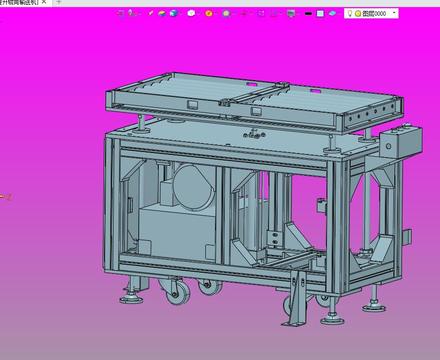440x360 pixels.
Task: Click the light blue square background swatch
Action: (320, 14)
